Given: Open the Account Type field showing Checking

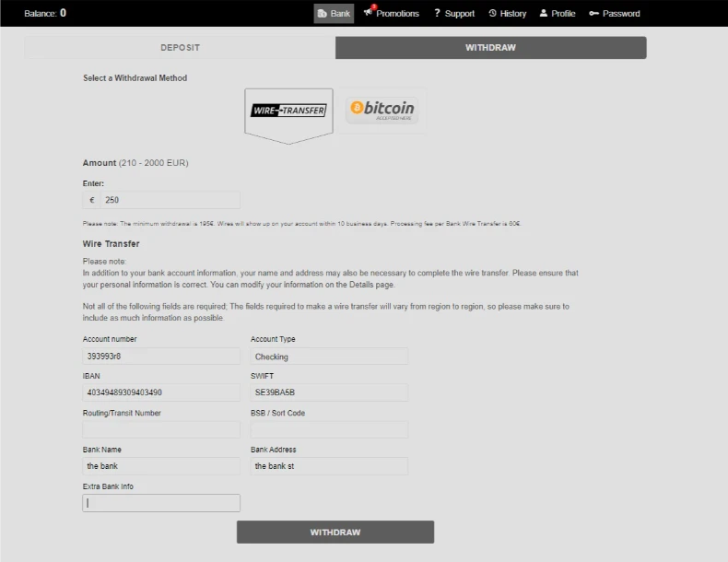Looking at the screenshot, I should (x=329, y=357).
